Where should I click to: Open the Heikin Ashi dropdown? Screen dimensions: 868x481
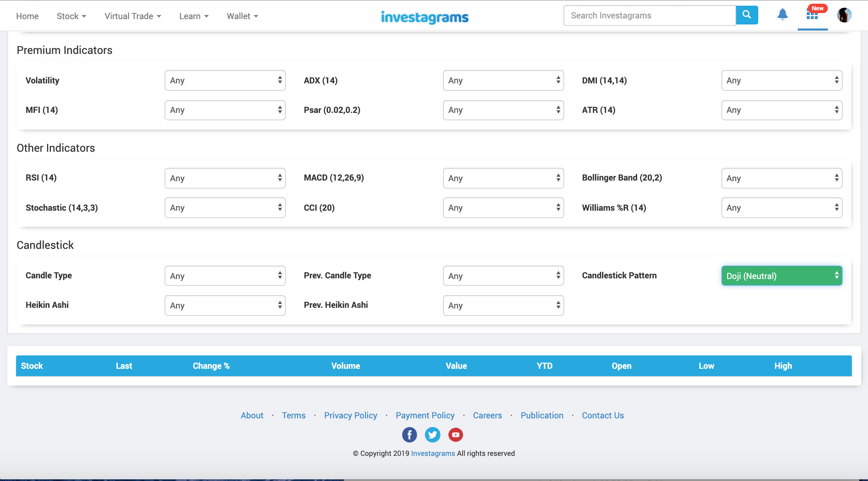225,305
